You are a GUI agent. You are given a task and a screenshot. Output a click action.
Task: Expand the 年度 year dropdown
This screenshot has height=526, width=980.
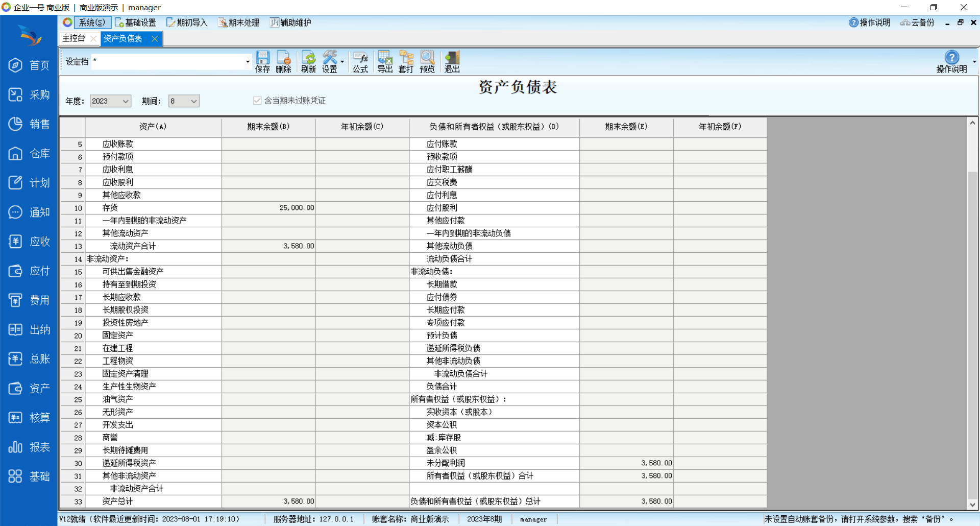[x=125, y=101]
